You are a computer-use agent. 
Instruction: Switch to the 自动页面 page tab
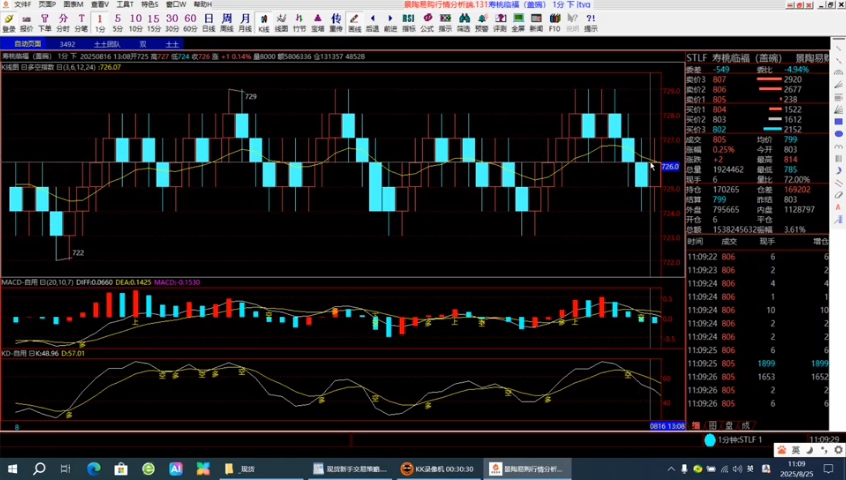click(28, 44)
